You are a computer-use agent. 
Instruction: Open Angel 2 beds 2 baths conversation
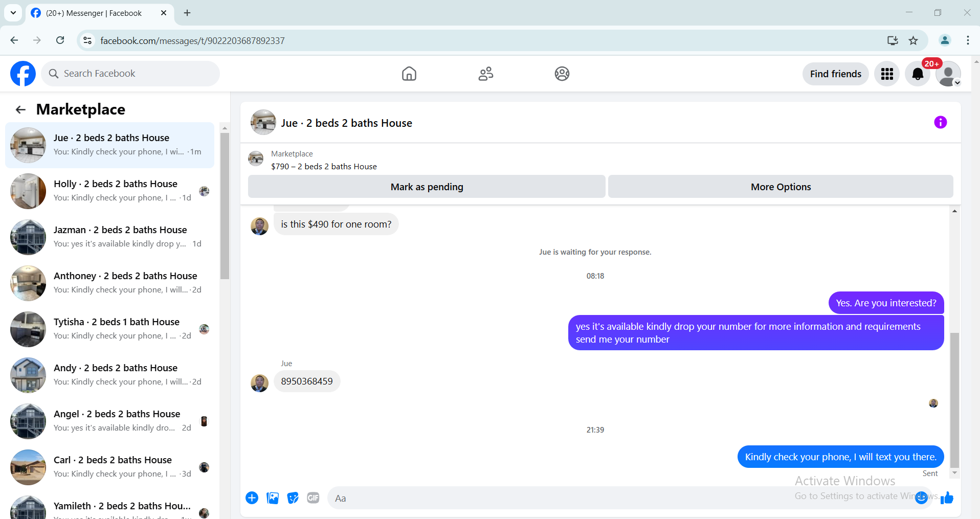click(x=109, y=421)
